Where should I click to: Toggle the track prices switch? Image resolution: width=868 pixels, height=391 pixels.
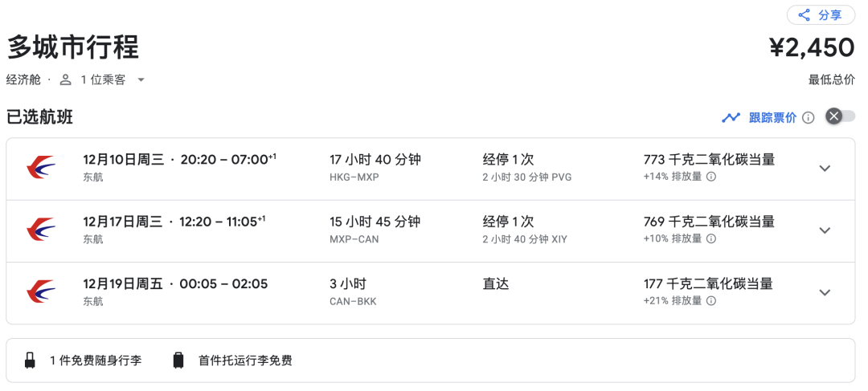click(x=841, y=117)
